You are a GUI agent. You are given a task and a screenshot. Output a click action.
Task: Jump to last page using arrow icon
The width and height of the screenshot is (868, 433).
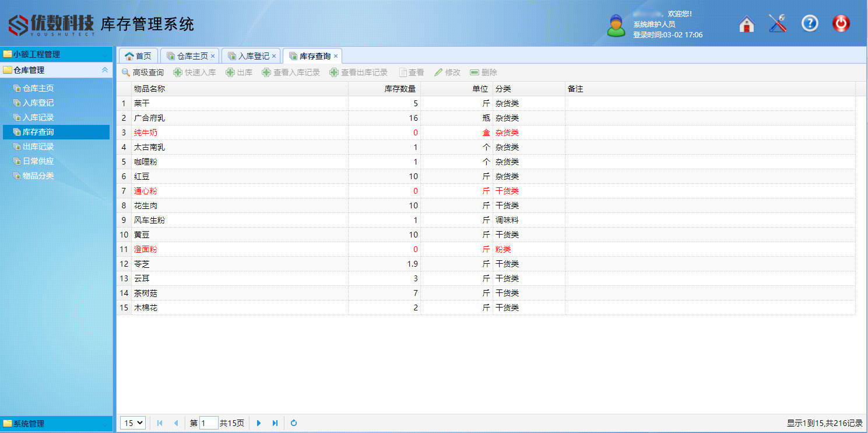coord(275,423)
